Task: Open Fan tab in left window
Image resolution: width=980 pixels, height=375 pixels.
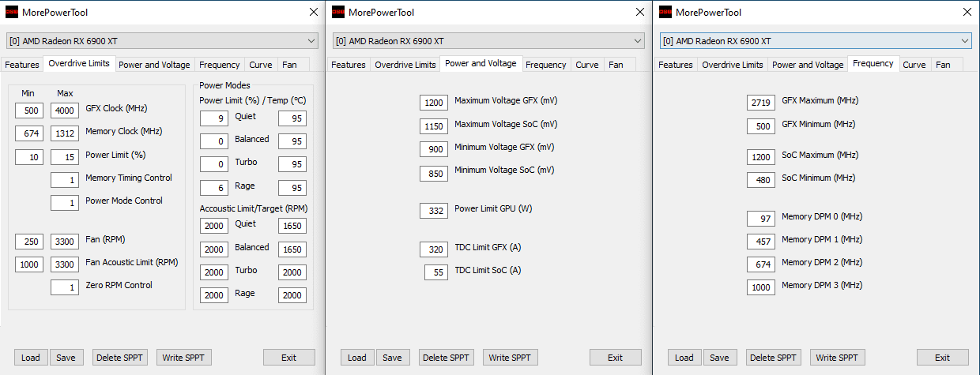Action: click(290, 65)
